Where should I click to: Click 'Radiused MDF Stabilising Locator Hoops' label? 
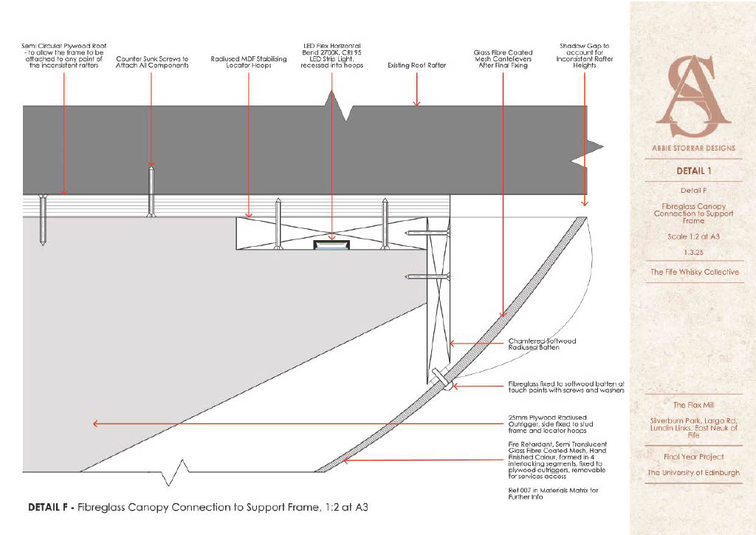[x=248, y=62]
